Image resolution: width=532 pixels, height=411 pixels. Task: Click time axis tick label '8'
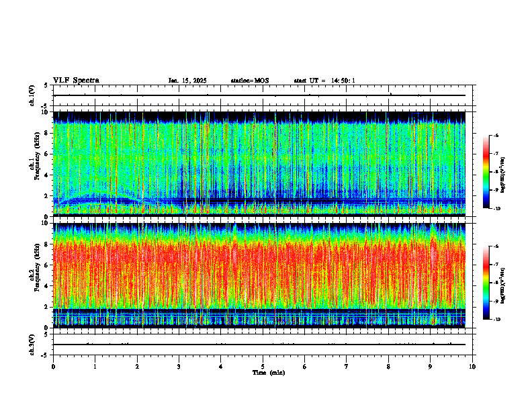click(x=388, y=367)
